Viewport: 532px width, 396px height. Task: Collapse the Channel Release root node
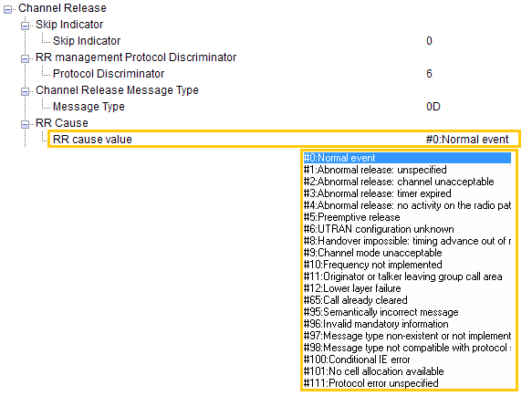click(x=8, y=9)
